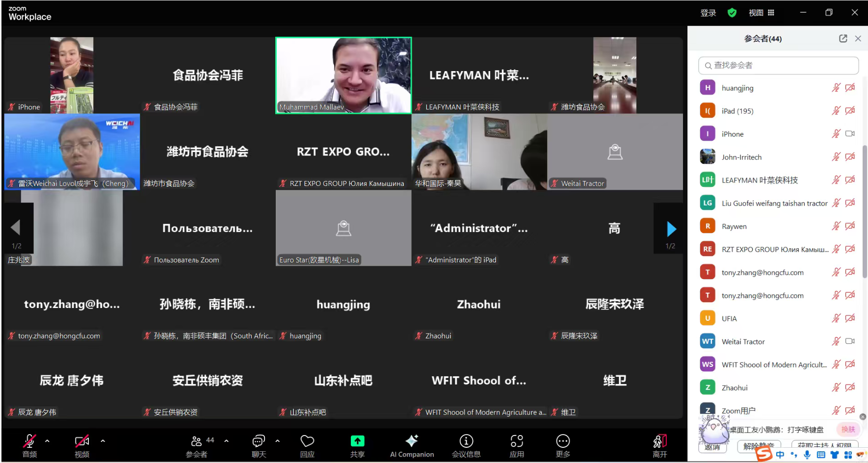Screen dimensions: 868x463
Task: Click the pink 换肤 skin button
Action: (x=848, y=429)
